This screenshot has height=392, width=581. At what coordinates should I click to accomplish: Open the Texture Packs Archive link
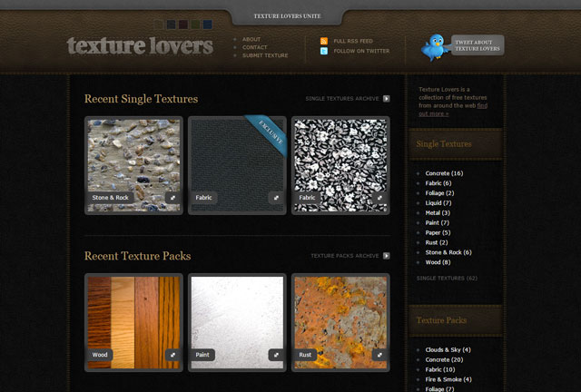pyautogui.click(x=345, y=256)
